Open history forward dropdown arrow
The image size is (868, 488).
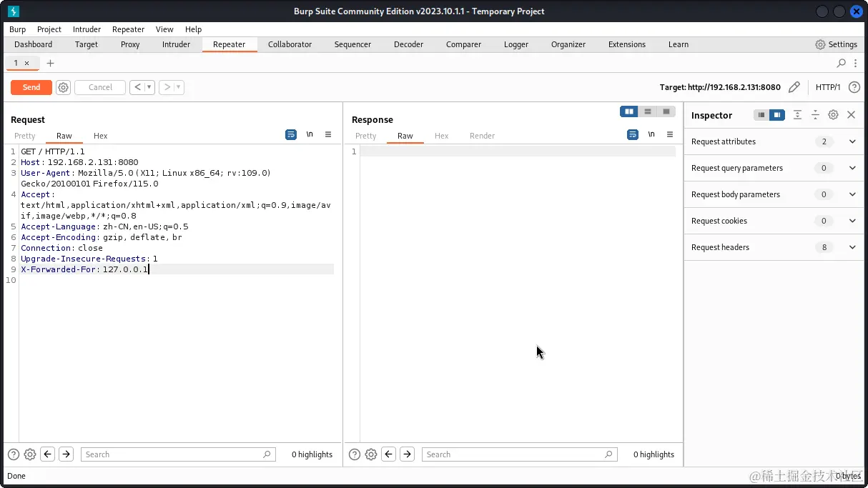[179, 87]
